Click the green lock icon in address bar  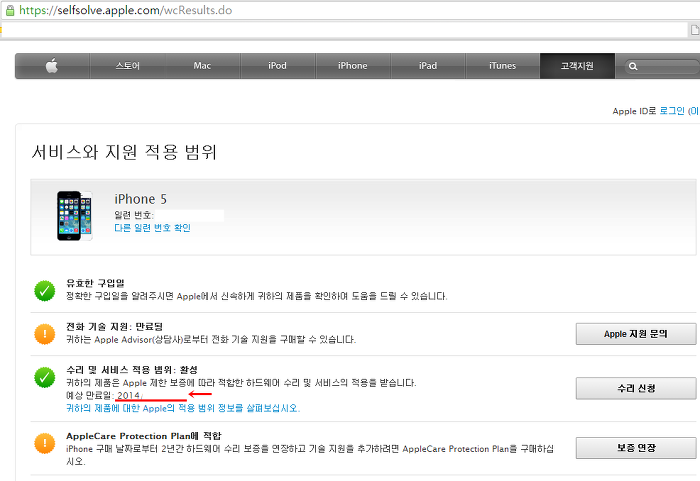point(10,10)
